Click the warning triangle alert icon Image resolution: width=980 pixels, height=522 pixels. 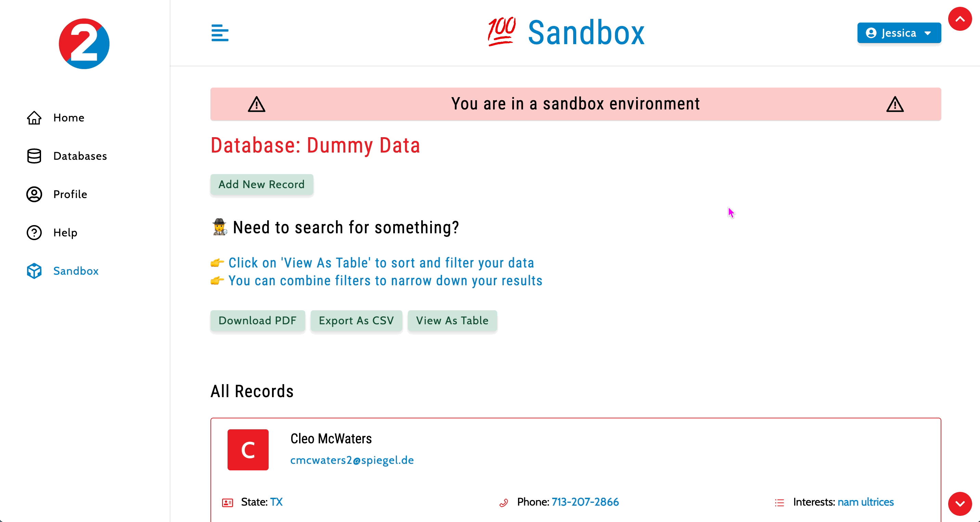(x=257, y=104)
